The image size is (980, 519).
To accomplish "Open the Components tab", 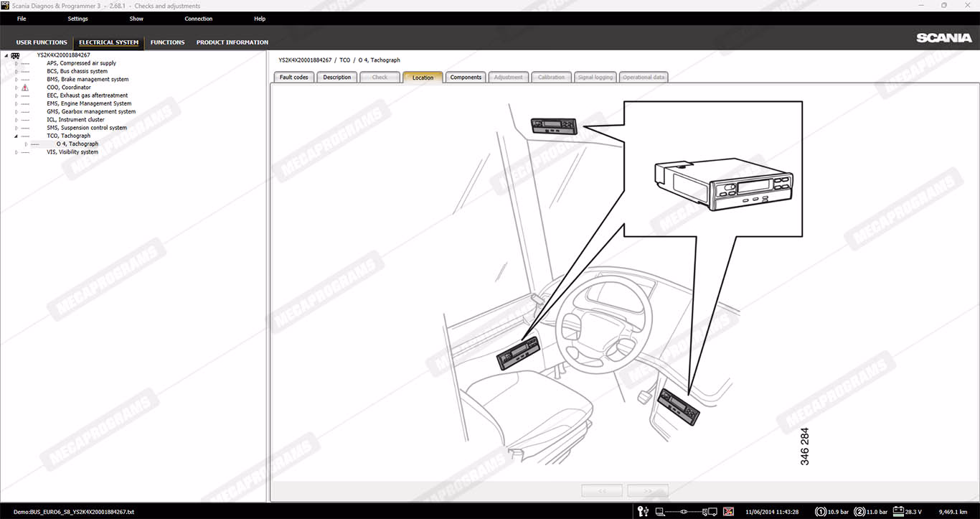I will [x=466, y=78].
